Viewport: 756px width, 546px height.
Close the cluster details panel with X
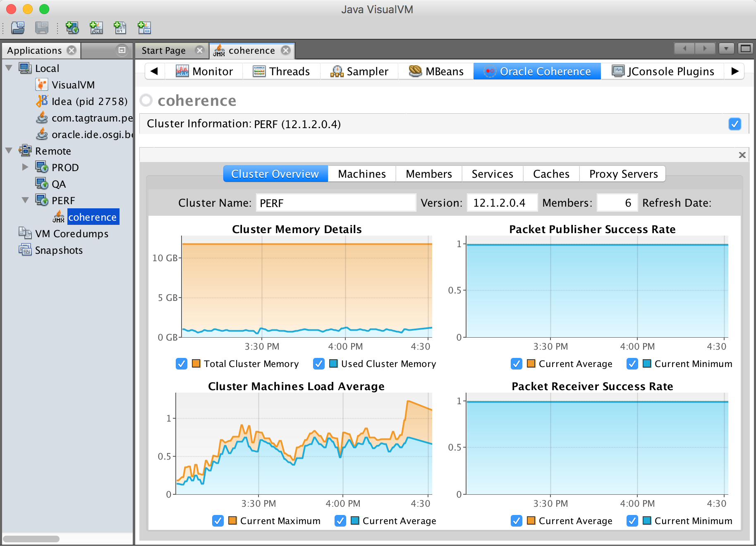[742, 155]
